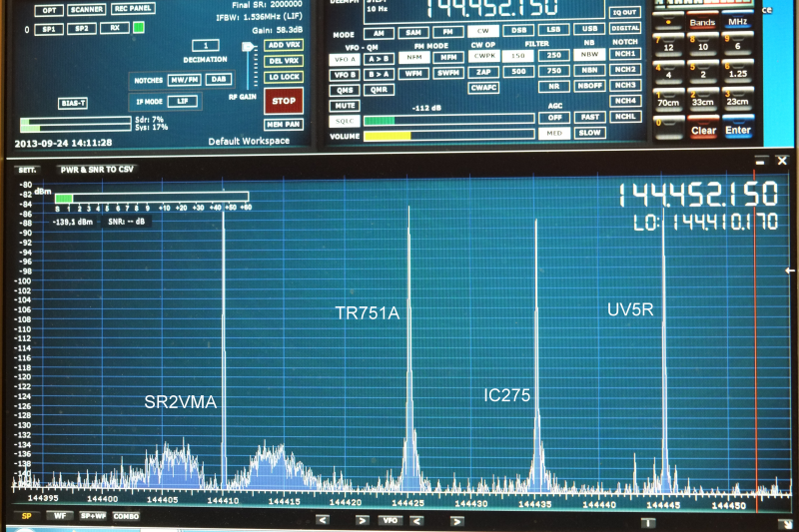The height and width of the screenshot is (532, 799).
Task: Click the VFO center button below spectrum
Action: 390,520
